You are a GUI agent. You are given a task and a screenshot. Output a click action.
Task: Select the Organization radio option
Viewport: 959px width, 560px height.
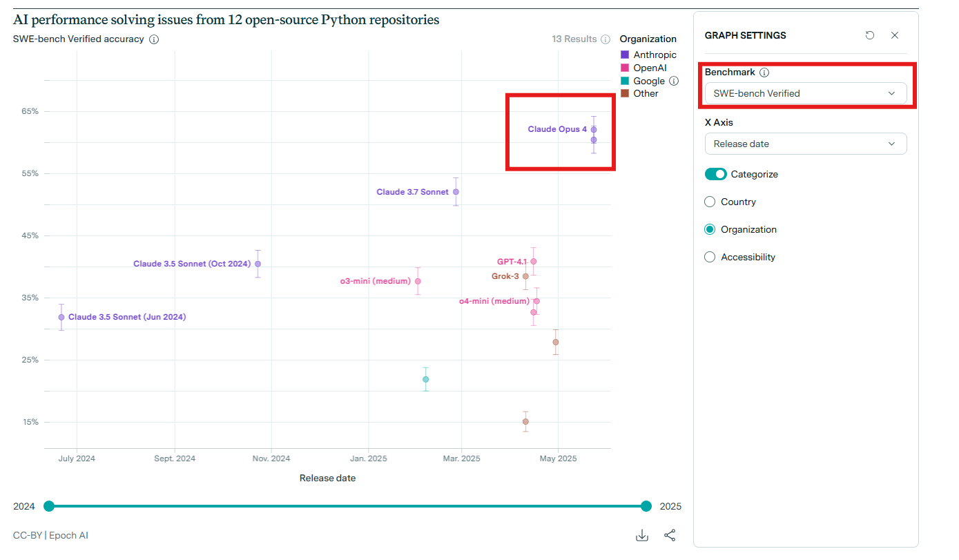pyautogui.click(x=710, y=229)
